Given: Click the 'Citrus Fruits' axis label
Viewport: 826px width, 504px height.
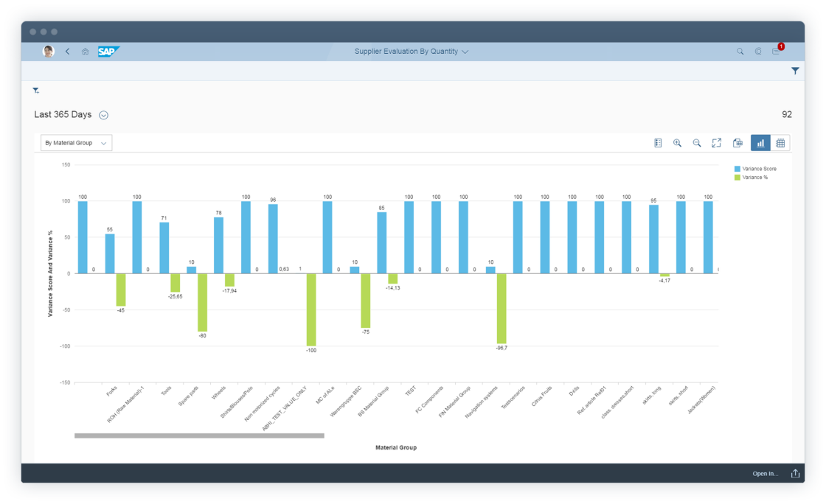Looking at the screenshot, I should point(541,396).
